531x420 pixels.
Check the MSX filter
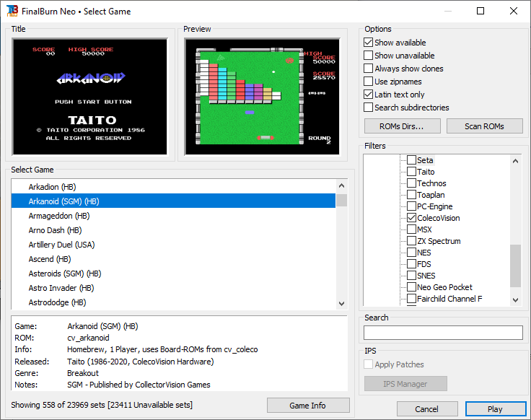click(x=411, y=229)
